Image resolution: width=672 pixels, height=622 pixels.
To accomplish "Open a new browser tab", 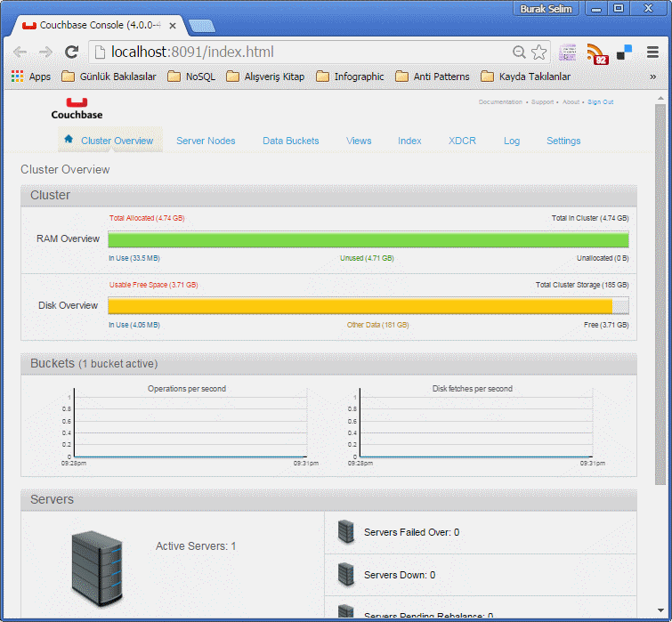I will (x=202, y=26).
